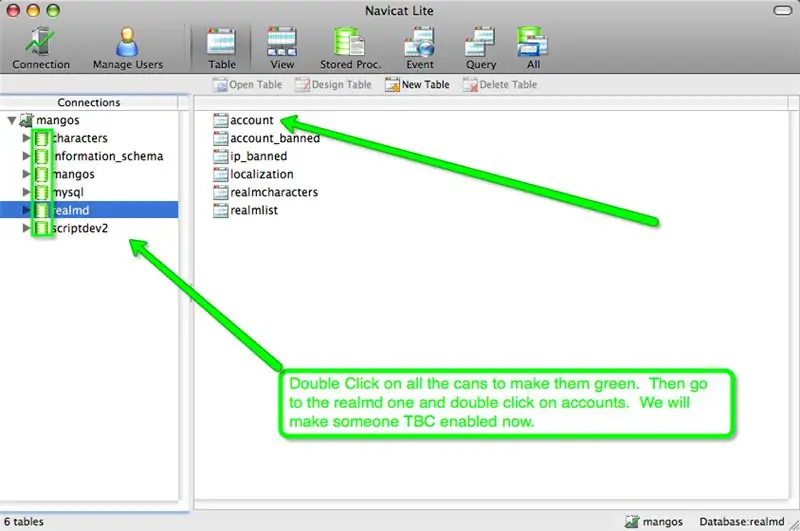Click the mangos status bar icon
The height and width of the screenshot is (531, 800).
tap(632, 521)
